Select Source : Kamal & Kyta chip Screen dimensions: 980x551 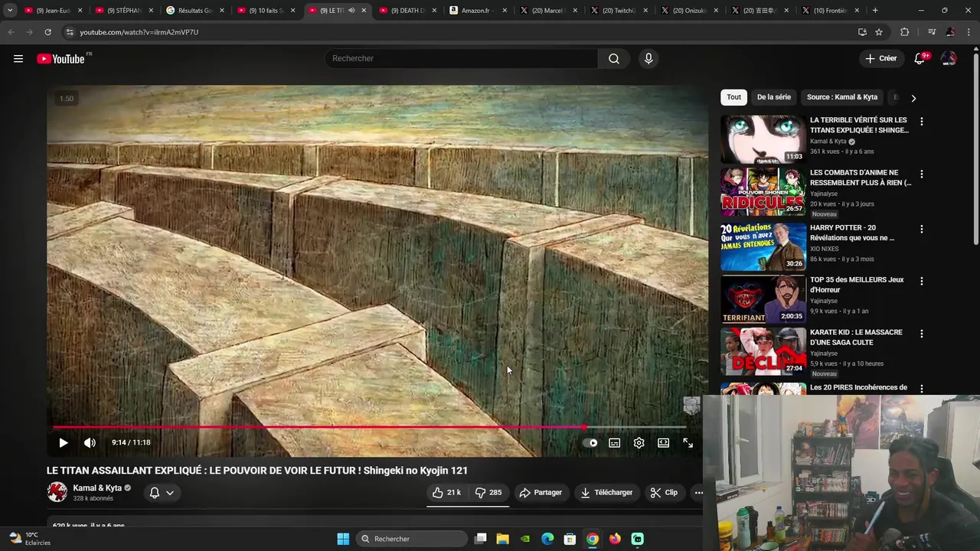842,97
